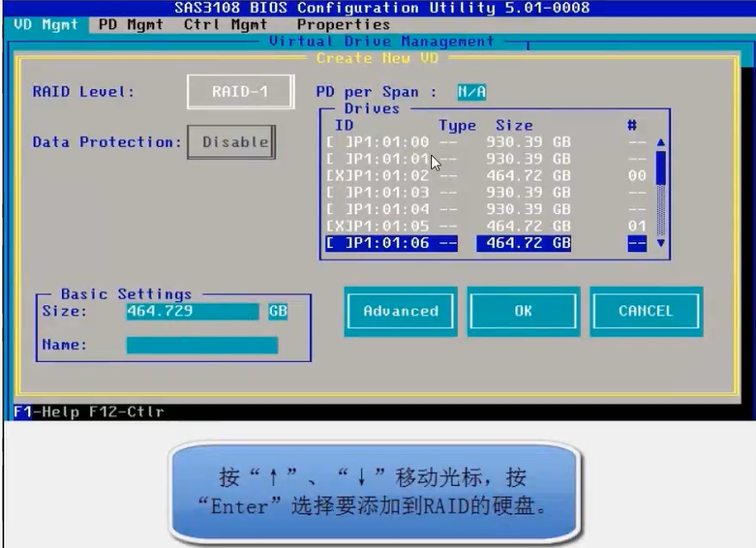756x548 pixels.
Task: Click the scroll up arrow in Drives list
Action: (x=661, y=142)
